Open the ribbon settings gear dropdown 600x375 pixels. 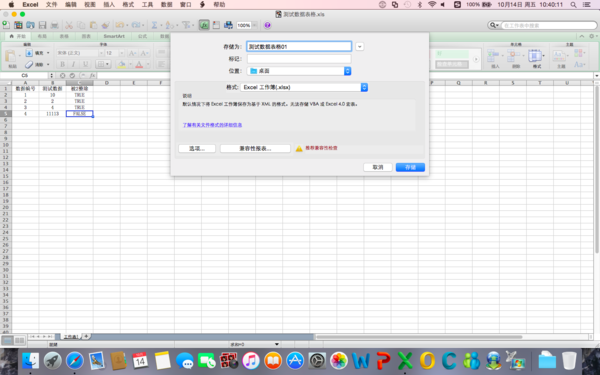593,36
